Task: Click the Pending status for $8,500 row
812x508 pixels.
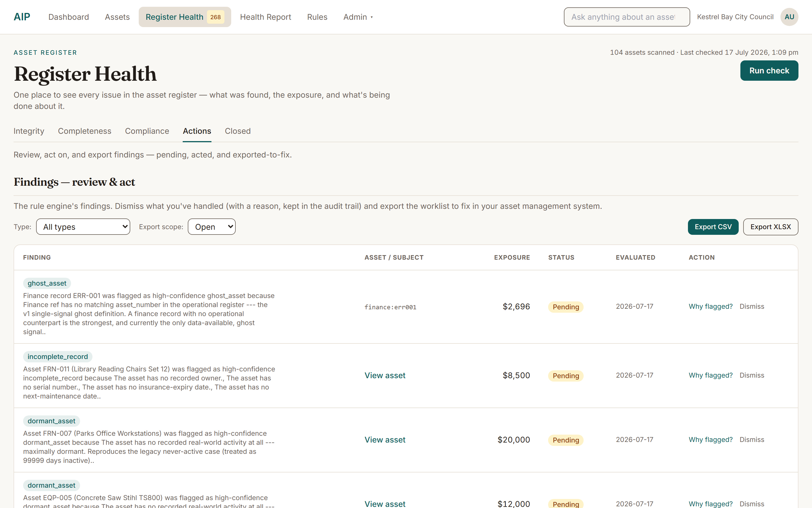Action: pyautogui.click(x=566, y=376)
